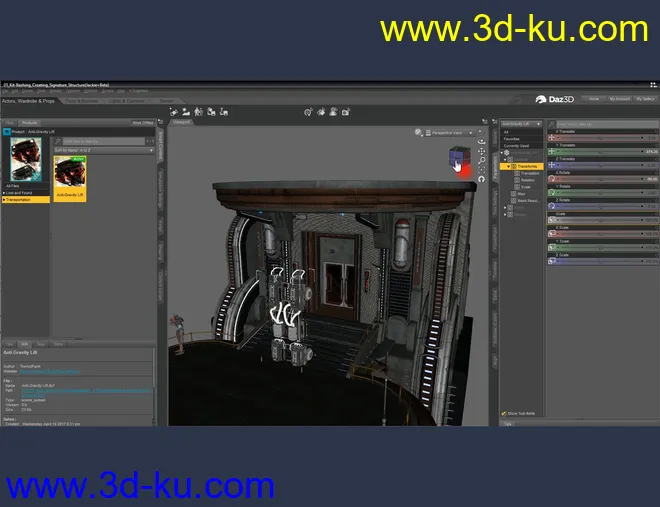The width and height of the screenshot is (660, 507).
Task: Open the draw style sphere icon
Action: click(x=420, y=132)
